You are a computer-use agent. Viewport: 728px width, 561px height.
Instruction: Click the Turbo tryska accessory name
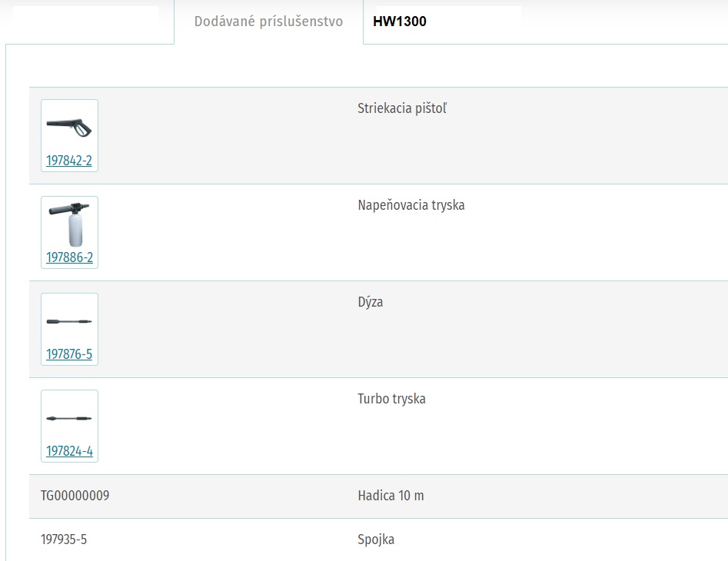click(x=391, y=399)
